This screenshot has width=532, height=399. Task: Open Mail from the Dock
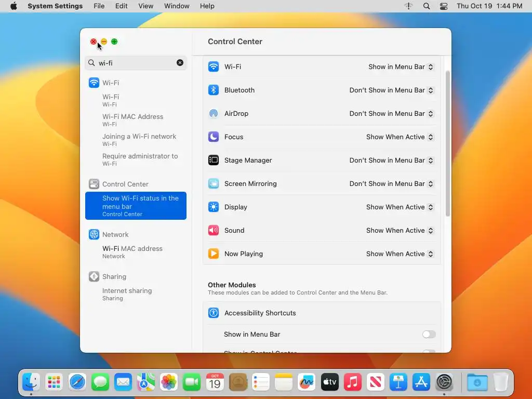[x=123, y=382]
